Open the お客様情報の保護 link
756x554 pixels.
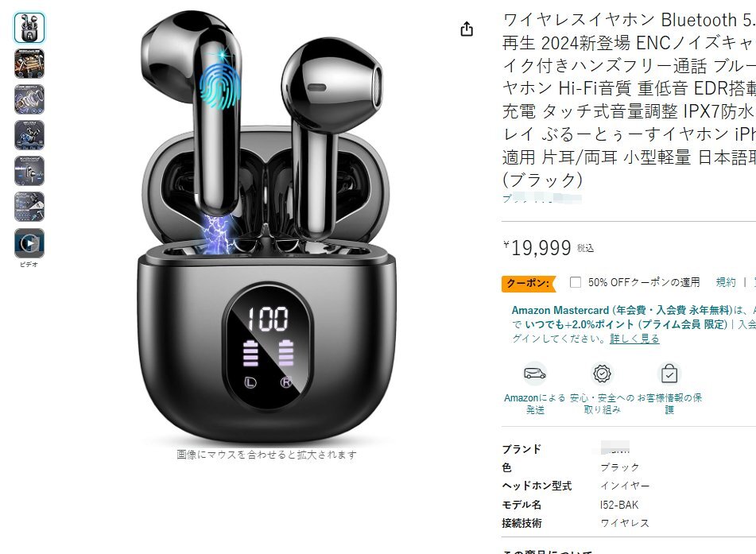(x=669, y=404)
